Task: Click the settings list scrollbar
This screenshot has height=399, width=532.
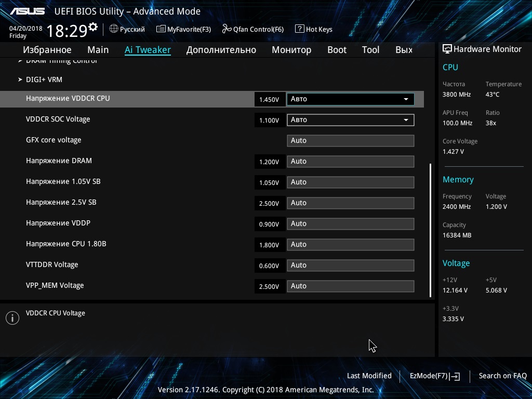Action: coord(430,231)
